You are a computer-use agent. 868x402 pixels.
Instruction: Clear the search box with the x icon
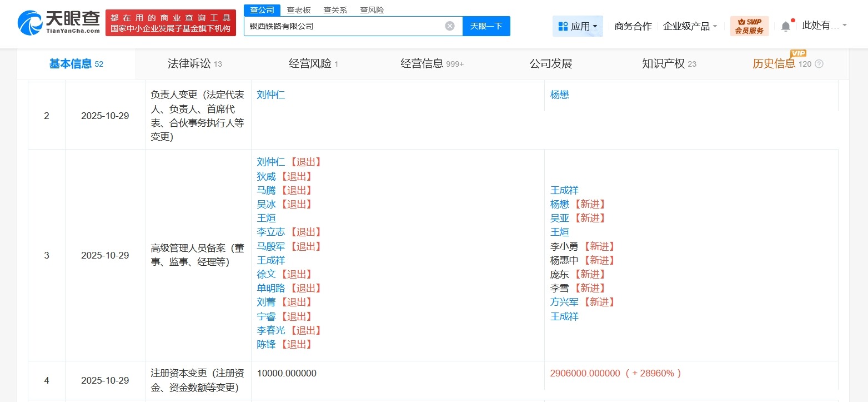point(449,26)
